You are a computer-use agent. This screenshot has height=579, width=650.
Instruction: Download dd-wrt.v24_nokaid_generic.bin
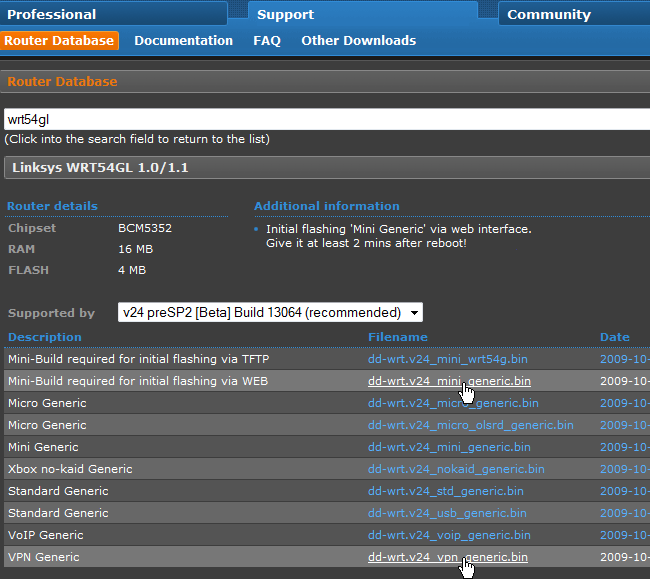pos(456,469)
